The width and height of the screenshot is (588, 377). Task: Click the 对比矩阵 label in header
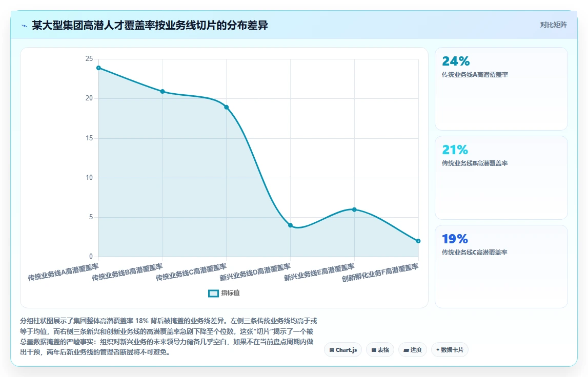553,25
